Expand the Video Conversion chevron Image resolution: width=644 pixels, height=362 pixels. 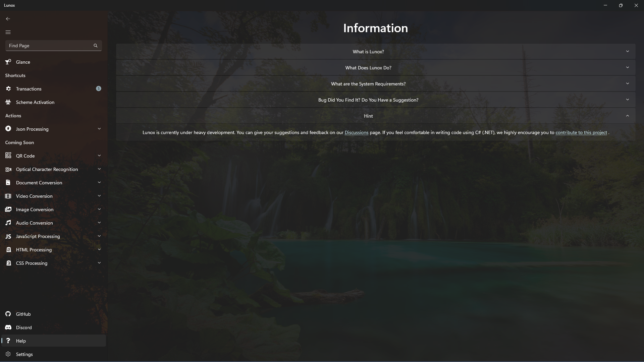click(99, 196)
